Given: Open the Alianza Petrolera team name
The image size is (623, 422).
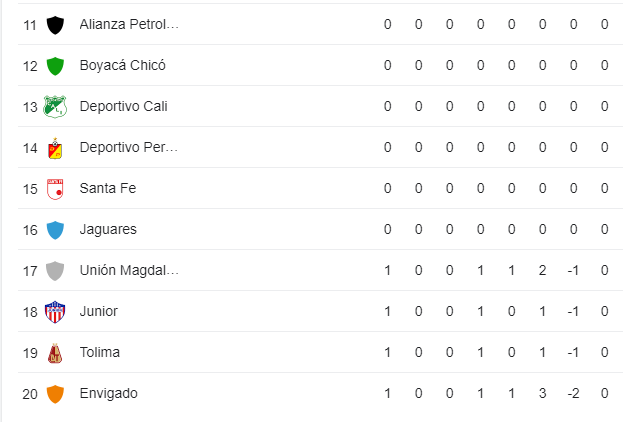Looking at the screenshot, I should (129, 24).
